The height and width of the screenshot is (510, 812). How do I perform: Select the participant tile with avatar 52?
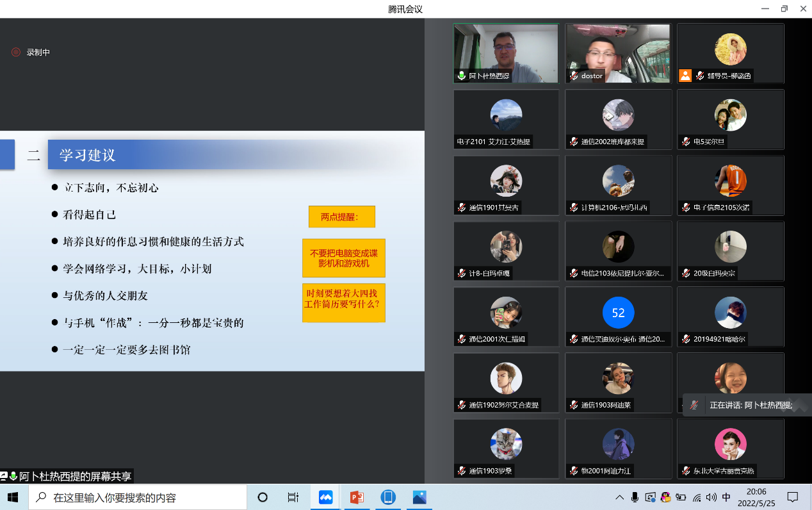tap(618, 313)
